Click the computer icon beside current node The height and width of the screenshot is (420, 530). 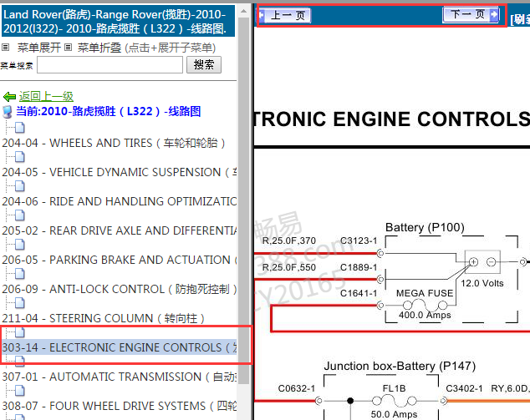click(x=7, y=112)
